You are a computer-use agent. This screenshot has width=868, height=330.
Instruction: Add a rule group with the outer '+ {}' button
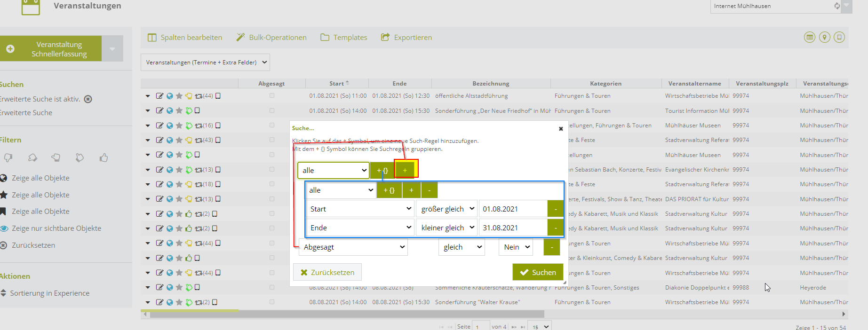tap(382, 170)
